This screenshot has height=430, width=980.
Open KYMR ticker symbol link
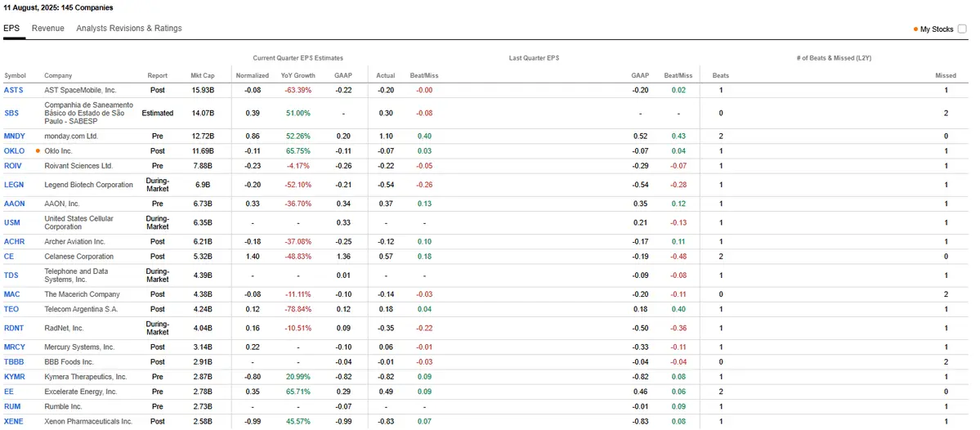15,377
